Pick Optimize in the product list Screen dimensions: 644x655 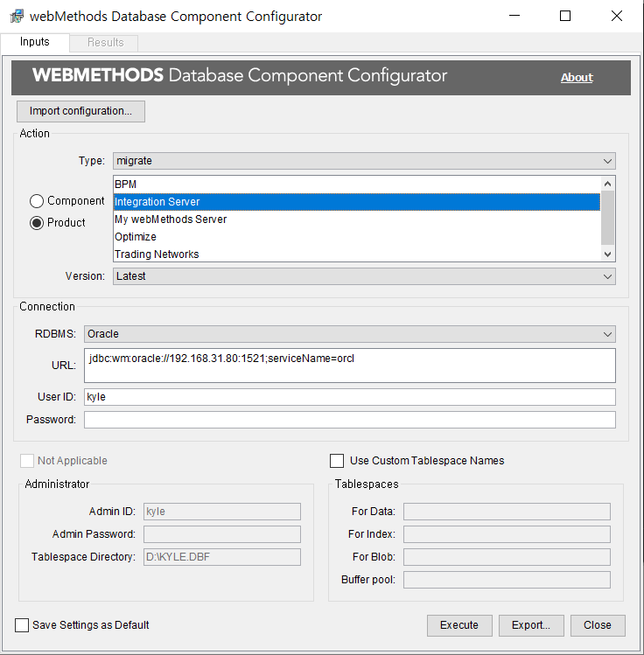coord(357,237)
